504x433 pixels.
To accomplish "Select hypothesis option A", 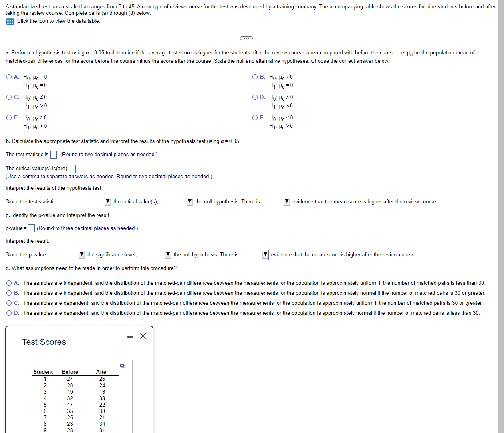I will tap(8, 77).
